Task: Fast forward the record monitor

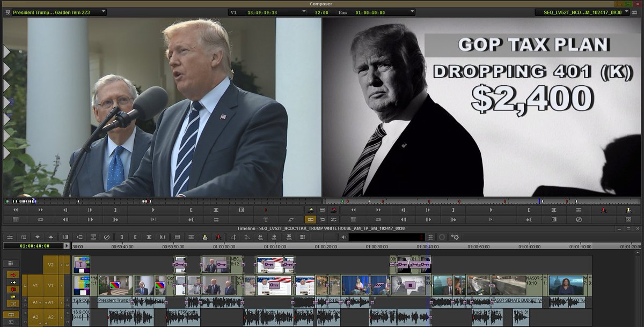Action: (x=378, y=210)
